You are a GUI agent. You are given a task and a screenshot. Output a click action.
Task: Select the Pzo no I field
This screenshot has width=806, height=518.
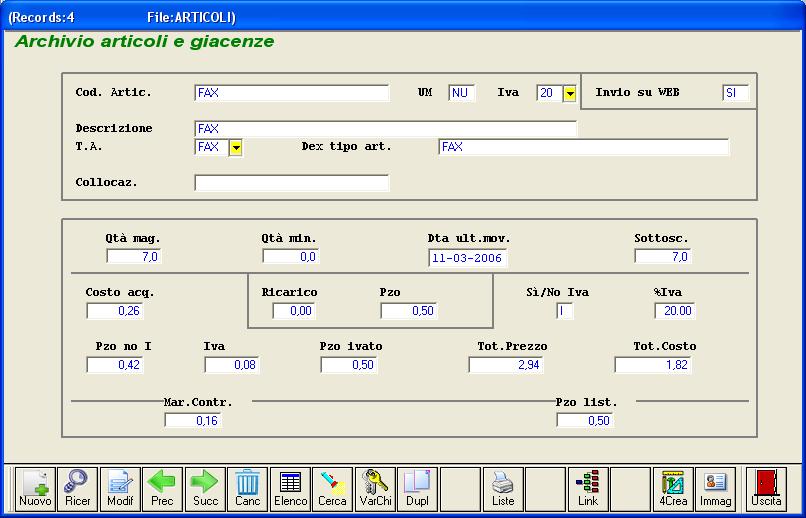coord(115,365)
